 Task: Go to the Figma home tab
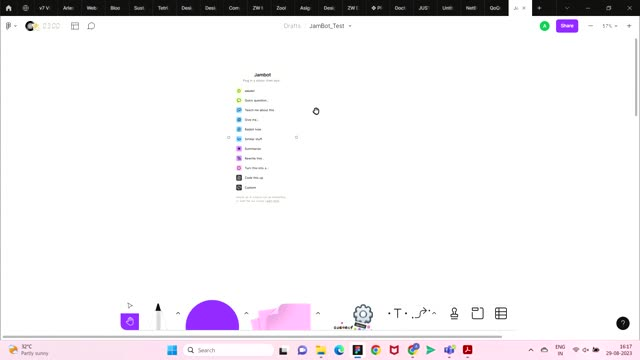pyautogui.click(x=9, y=8)
